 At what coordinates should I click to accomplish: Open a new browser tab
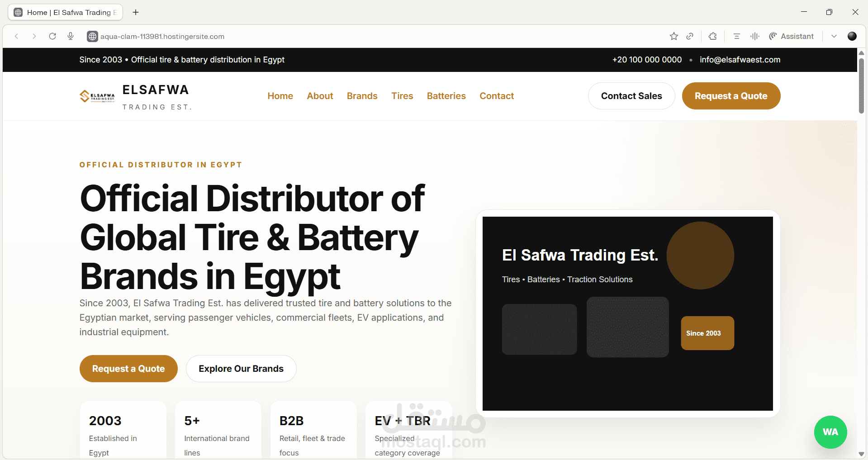[136, 12]
